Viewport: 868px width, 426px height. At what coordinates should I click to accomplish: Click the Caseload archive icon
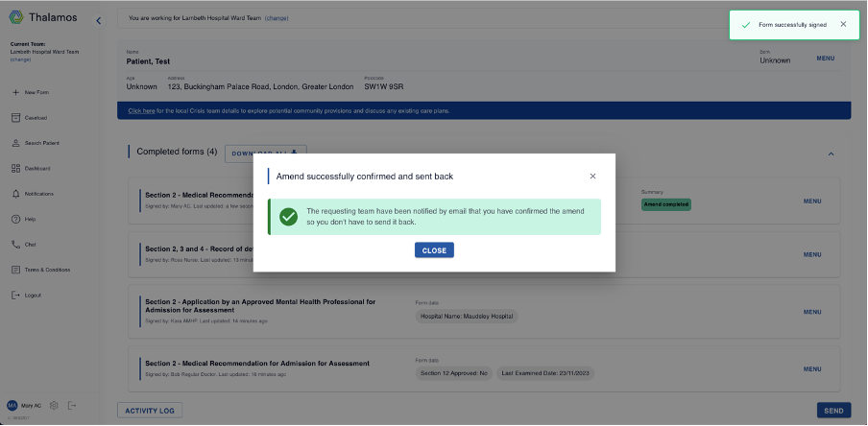click(x=15, y=118)
